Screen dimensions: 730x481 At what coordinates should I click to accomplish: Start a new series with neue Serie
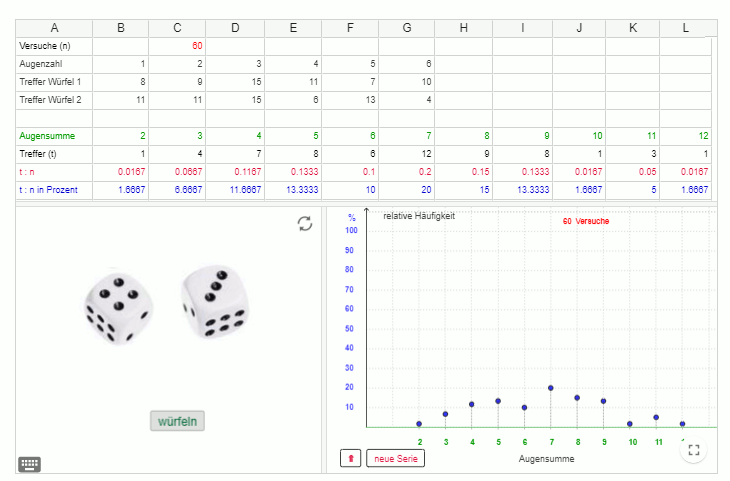(x=395, y=458)
